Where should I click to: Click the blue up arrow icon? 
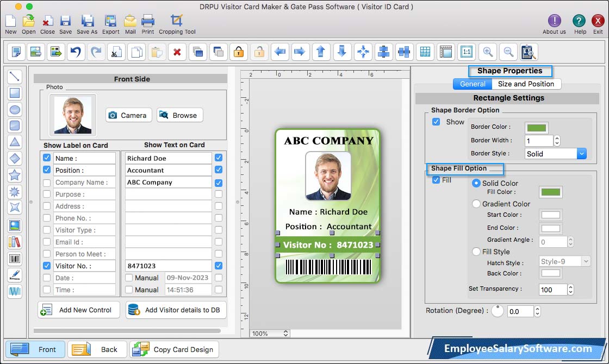point(321,52)
